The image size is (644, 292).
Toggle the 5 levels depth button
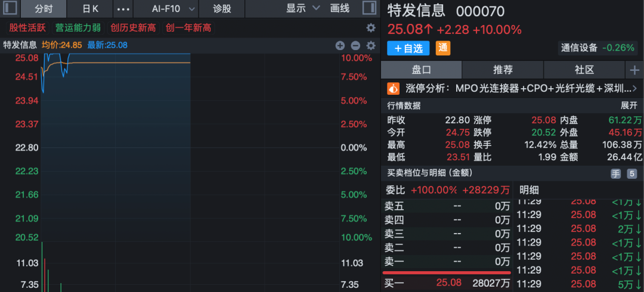click(x=631, y=174)
